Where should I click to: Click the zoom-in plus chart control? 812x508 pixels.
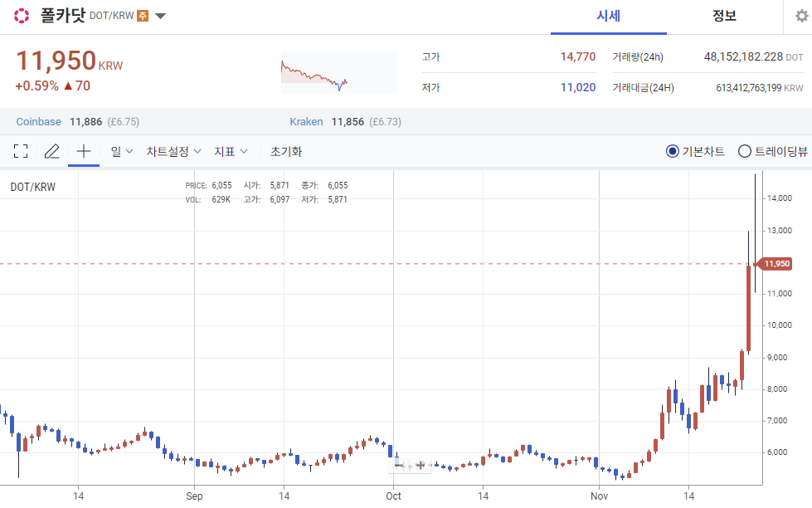(421, 466)
